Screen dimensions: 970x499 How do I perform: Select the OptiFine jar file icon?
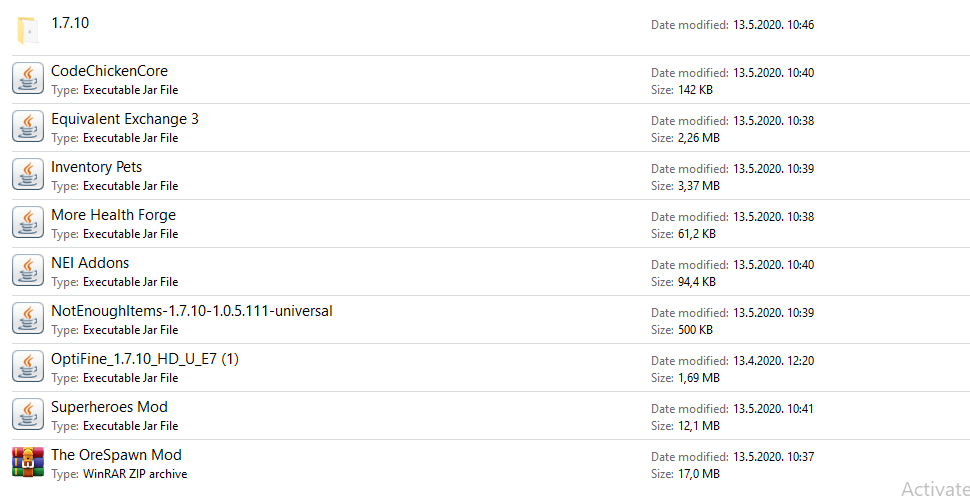point(27,367)
